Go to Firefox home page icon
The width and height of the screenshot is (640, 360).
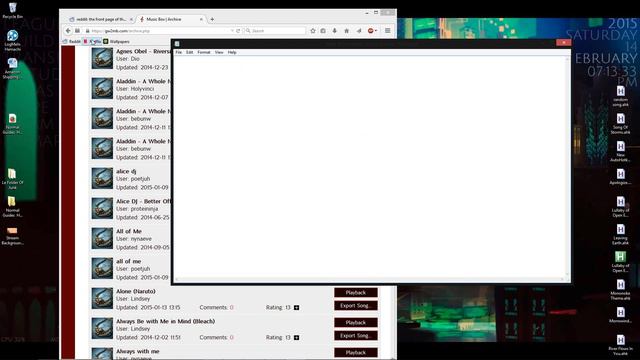(x=347, y=31)
